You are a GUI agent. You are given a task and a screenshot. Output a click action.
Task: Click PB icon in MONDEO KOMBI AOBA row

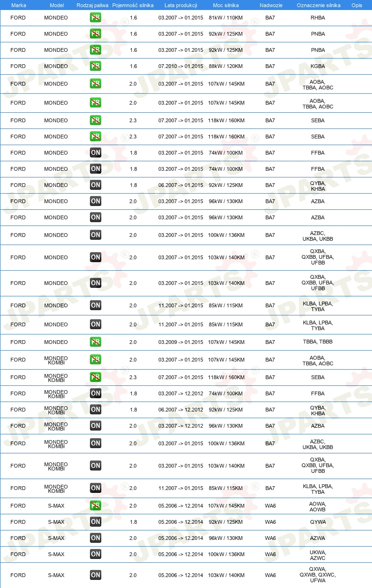[96, 360]
